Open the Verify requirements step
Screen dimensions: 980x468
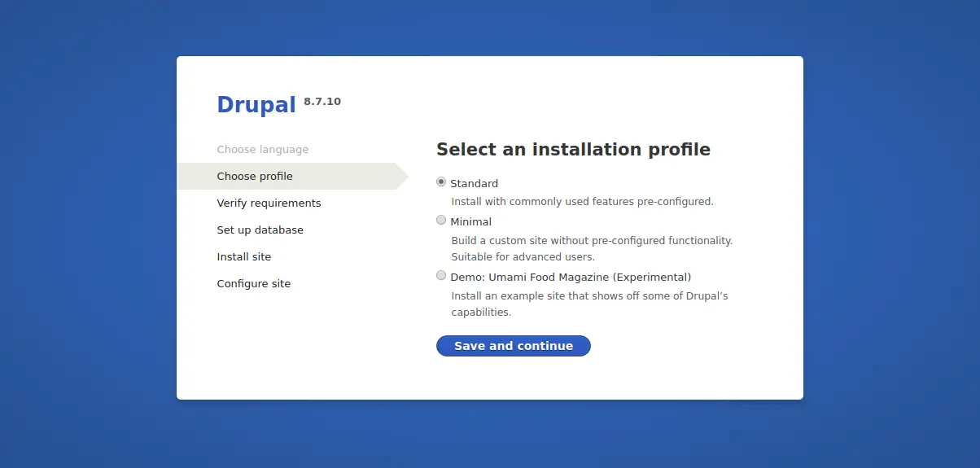(x=269, y=203)
